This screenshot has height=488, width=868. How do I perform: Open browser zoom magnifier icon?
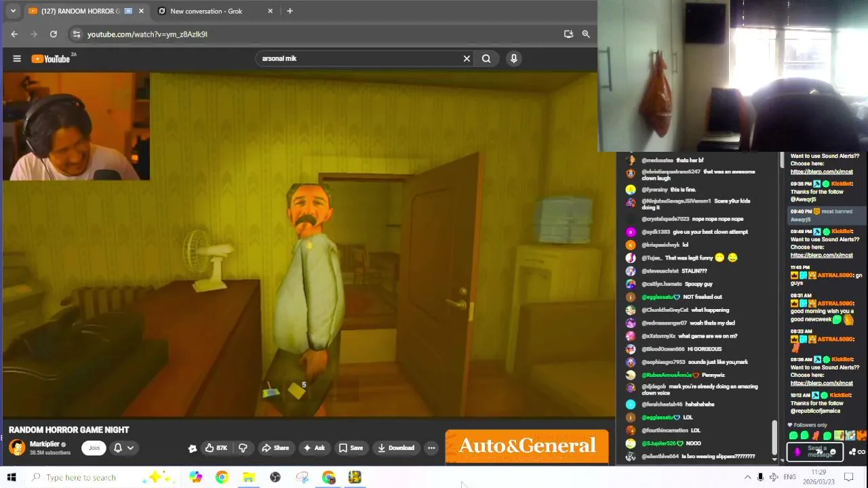586,34
